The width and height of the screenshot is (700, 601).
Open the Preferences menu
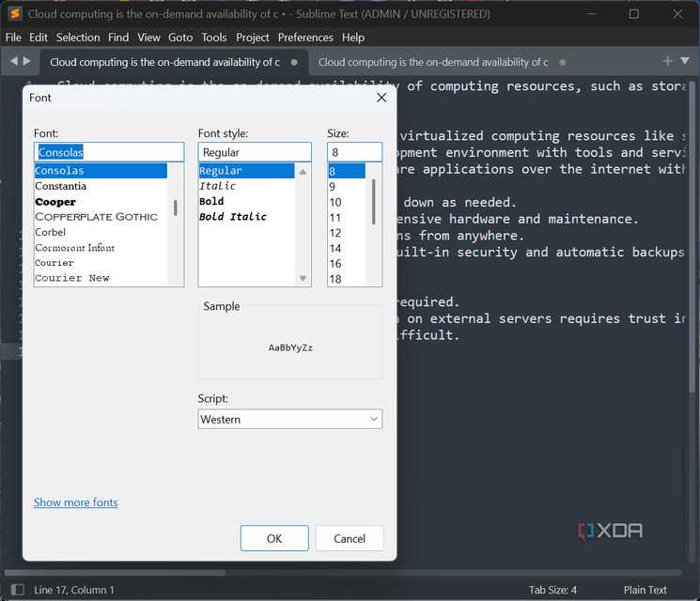(305, 38)
